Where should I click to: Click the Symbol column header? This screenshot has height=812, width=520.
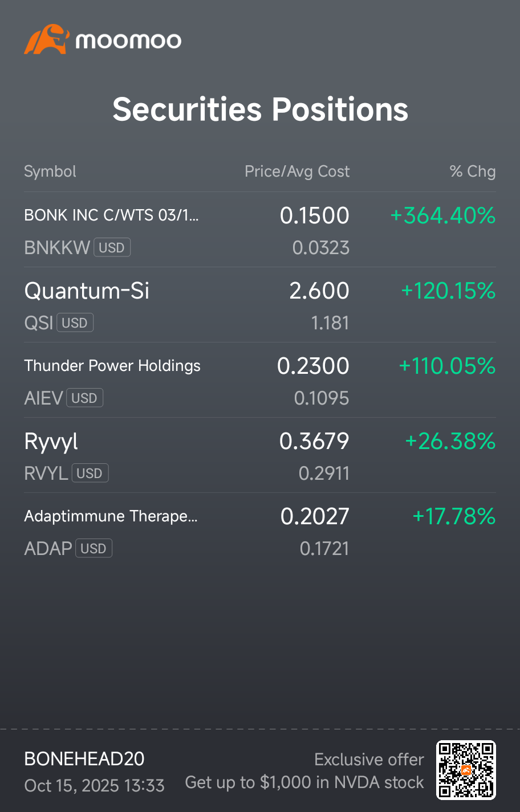click(x=50, y=172)
